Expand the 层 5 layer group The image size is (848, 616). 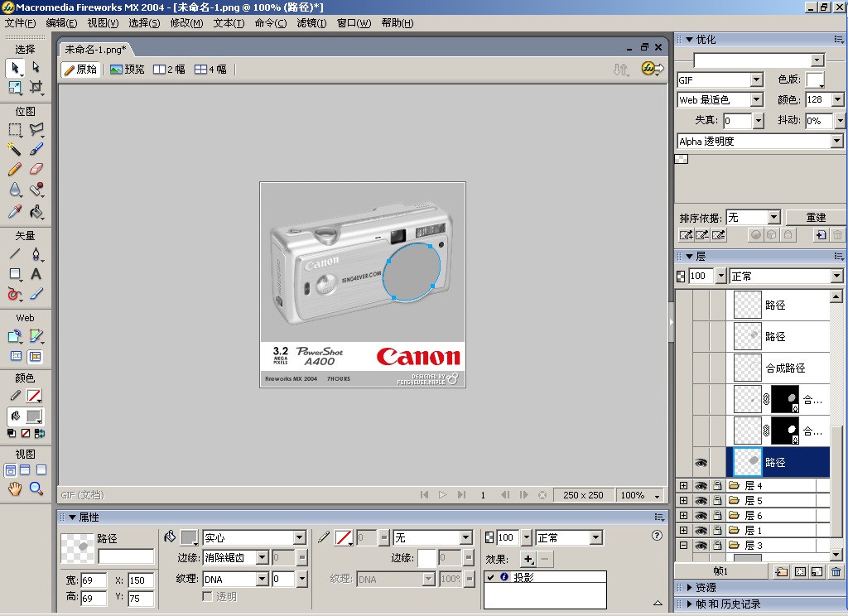(683, 500)
